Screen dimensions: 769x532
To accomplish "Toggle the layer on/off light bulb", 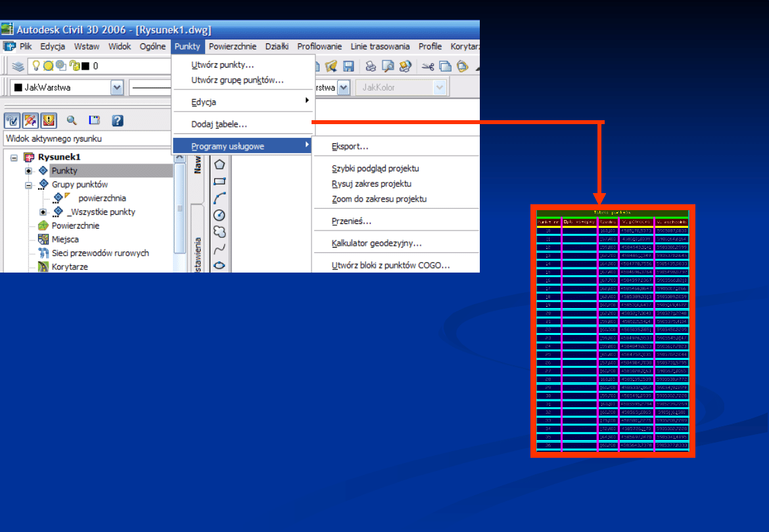I will click(35, 65).
